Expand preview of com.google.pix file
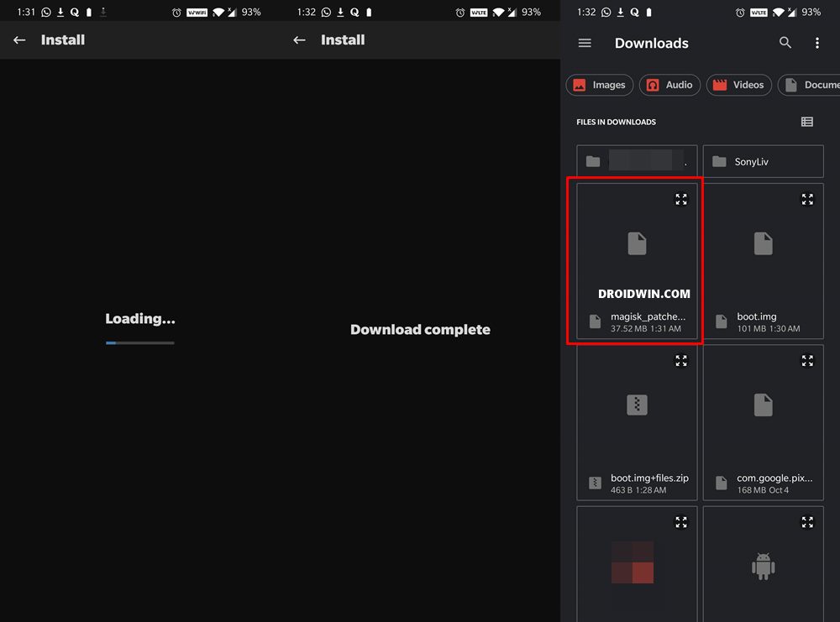This screenshot has width=840, height=622. [x=807, y=361]
